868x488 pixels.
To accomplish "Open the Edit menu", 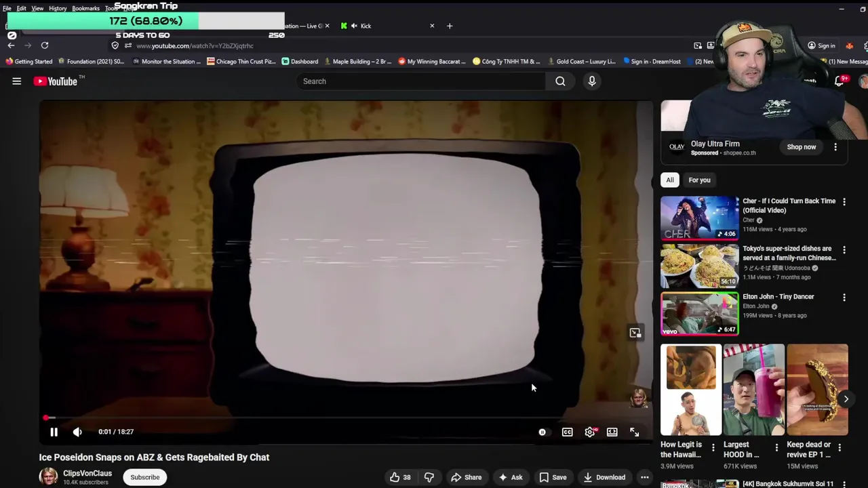I will 21,8.
